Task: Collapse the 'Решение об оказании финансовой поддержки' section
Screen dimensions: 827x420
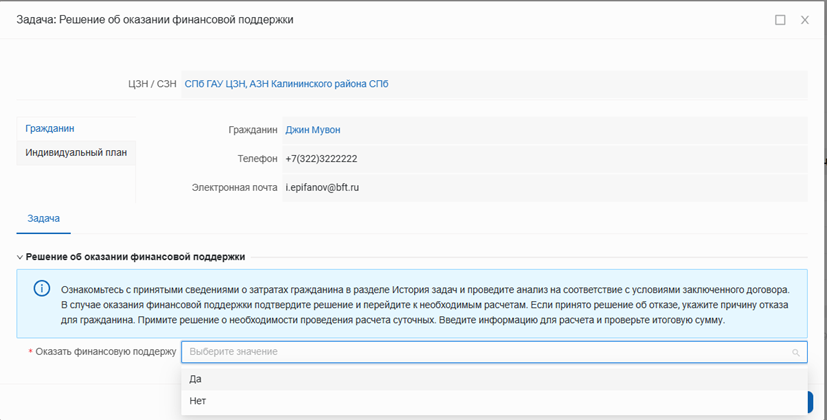Action: coord(20,257)
